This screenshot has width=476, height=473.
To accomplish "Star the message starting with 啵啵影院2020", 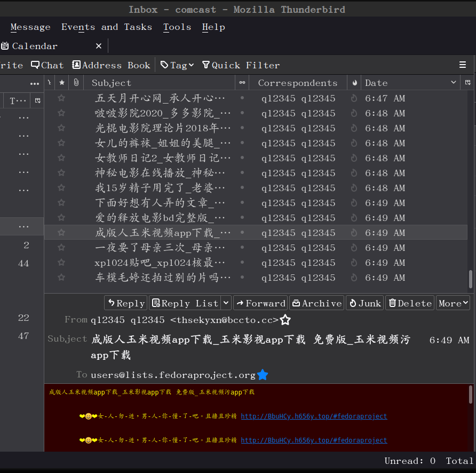I will pos(61,113).
